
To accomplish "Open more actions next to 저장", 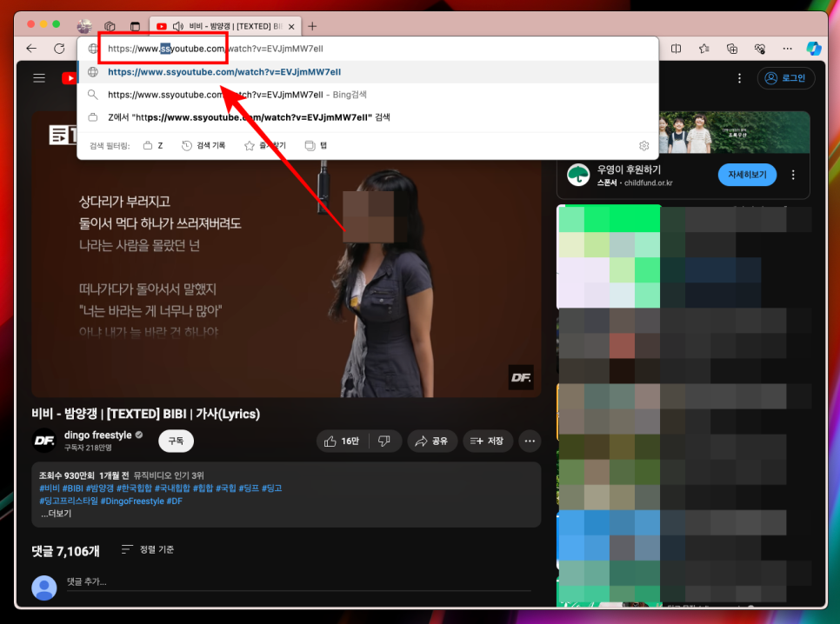I will coord(530,441).
